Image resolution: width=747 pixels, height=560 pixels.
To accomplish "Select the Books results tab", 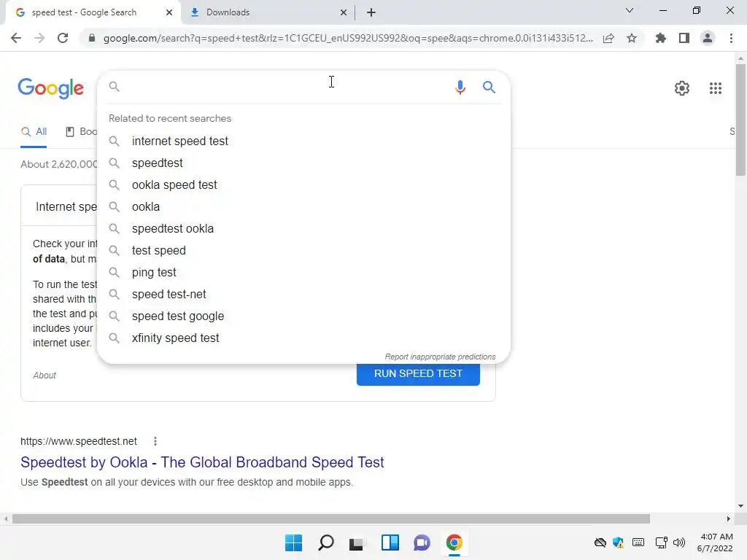I will (x=82, y=131).
